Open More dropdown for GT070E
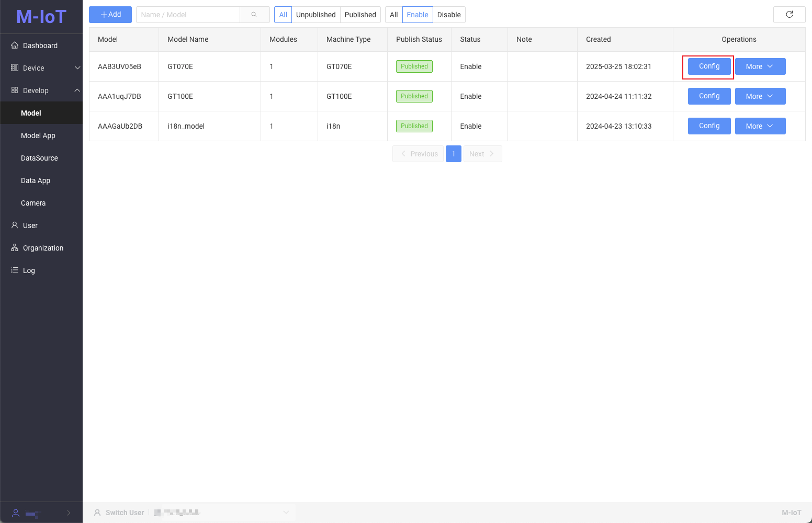This screenshot has height=523, width=812. point(760,66)
